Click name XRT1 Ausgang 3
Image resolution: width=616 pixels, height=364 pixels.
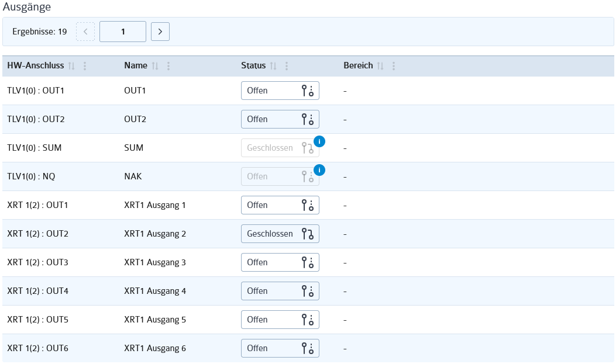click(x=155, y=262)
